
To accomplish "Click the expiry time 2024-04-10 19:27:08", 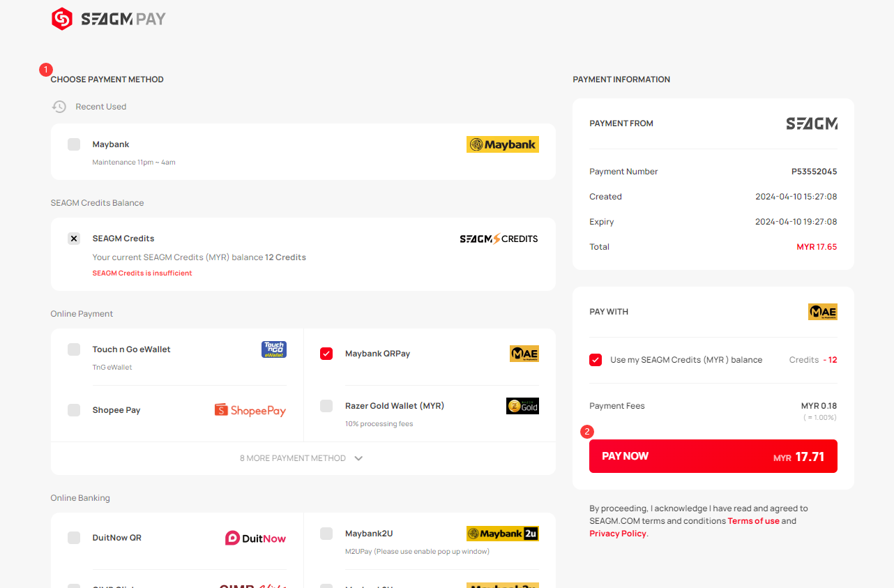I will (x=796, y=222).
